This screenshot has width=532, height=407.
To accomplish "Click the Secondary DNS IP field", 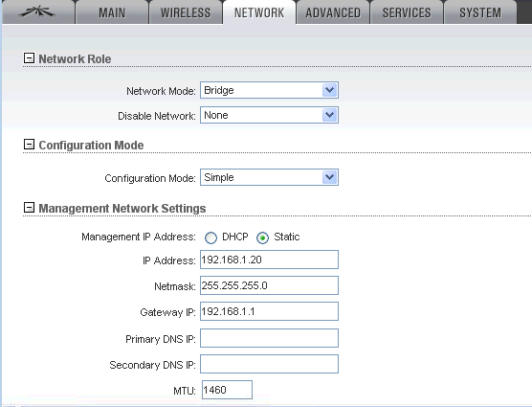I will click(269, 364).
